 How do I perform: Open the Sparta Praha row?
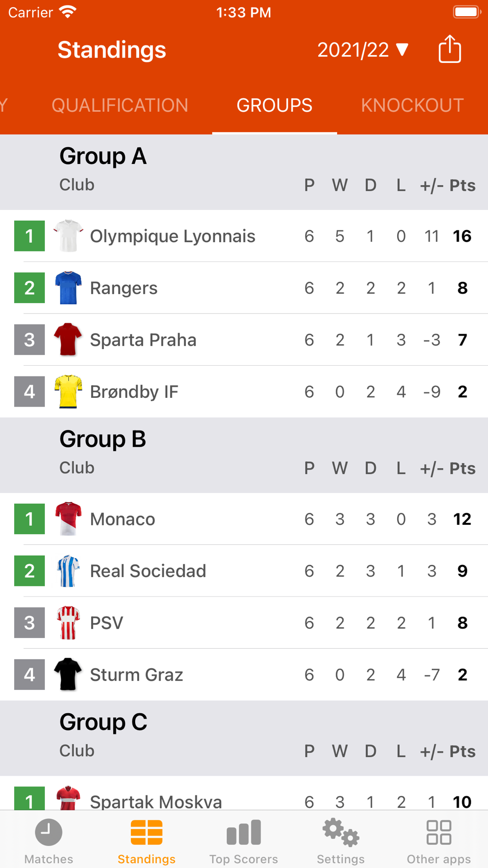coord(244,340)
